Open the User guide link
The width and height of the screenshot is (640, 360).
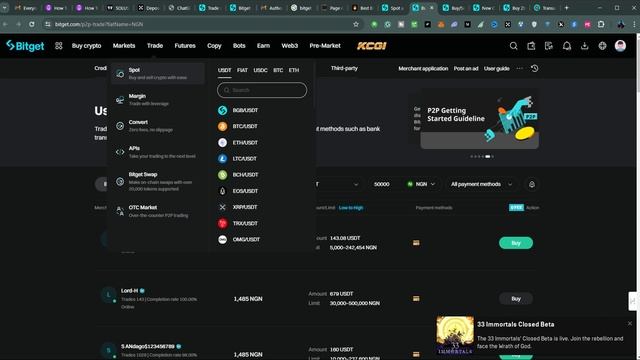pos(497,69)
